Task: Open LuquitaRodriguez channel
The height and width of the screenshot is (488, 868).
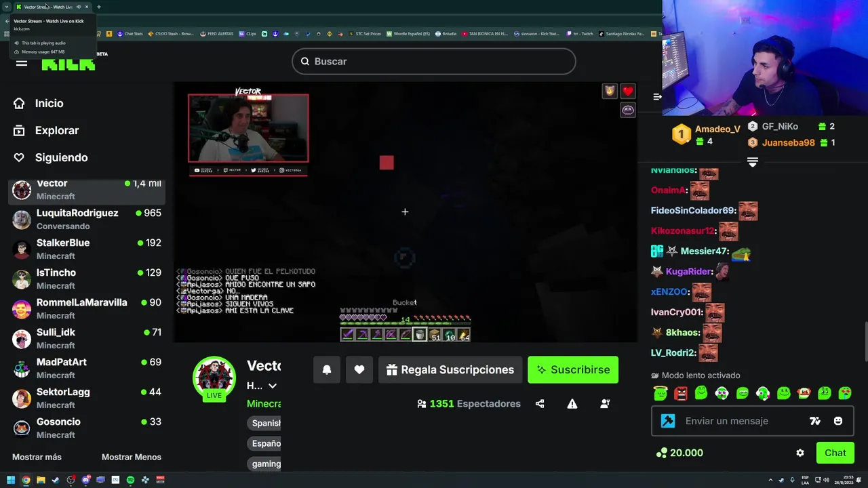Action: [x=87, y=220]
